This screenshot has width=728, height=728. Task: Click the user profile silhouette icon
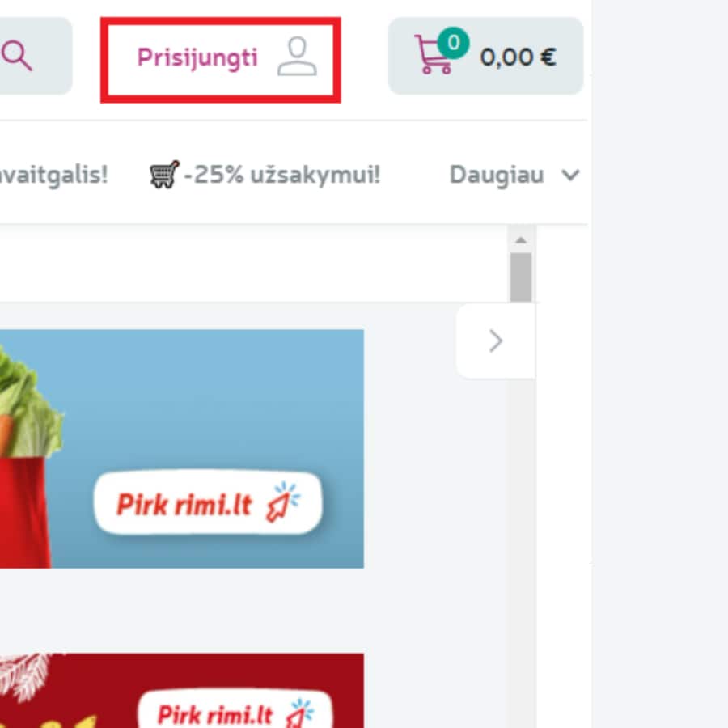click(x=297, y=57)
